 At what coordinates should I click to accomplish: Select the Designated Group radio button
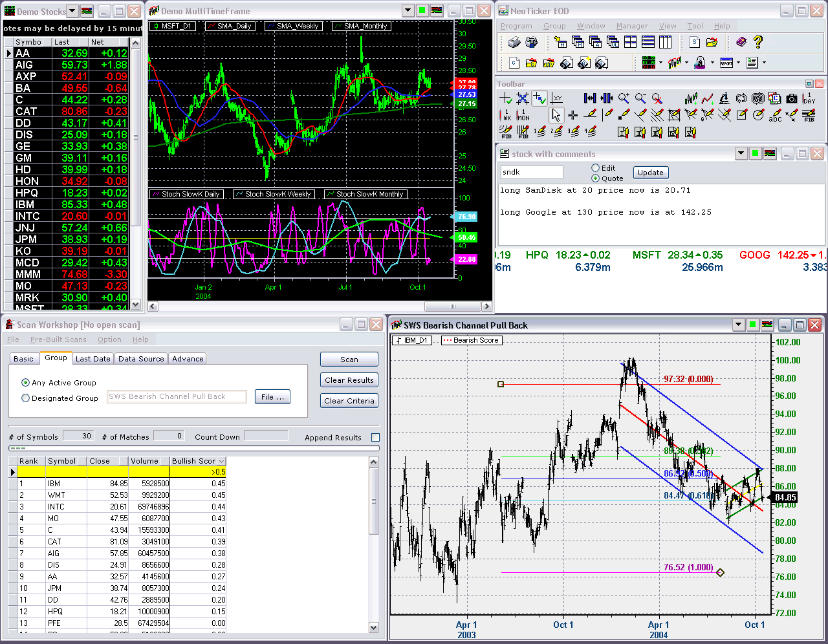[25, 398]
